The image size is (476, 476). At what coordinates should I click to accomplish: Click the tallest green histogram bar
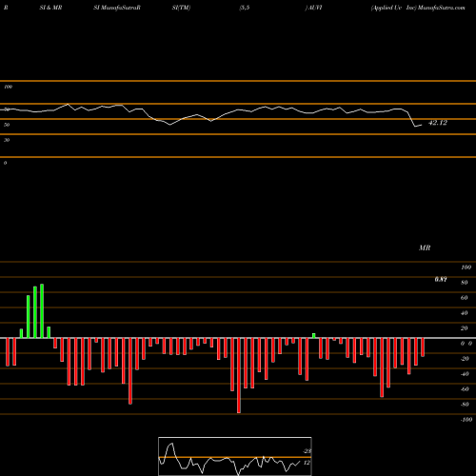(x=42, y=311)
